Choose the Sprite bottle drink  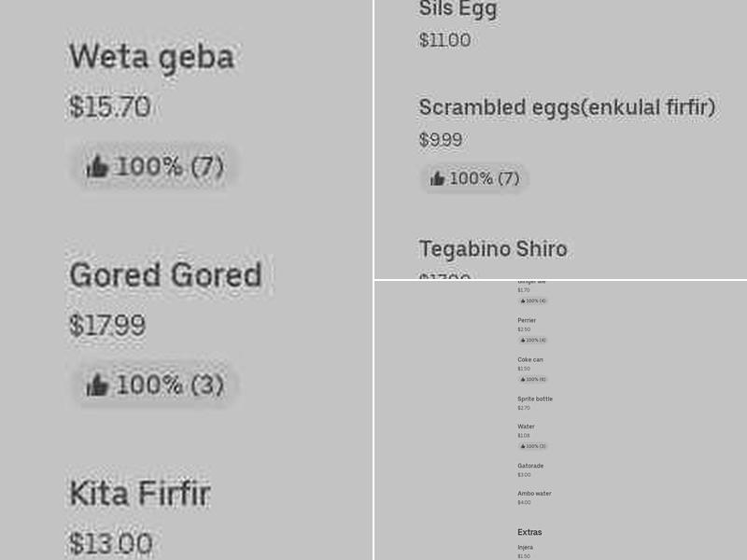[535, 399]
